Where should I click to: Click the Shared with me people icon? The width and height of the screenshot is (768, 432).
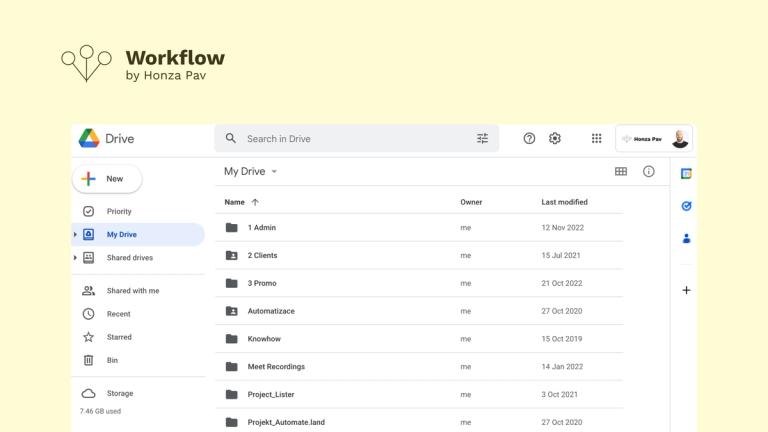[x=88, y=290]
